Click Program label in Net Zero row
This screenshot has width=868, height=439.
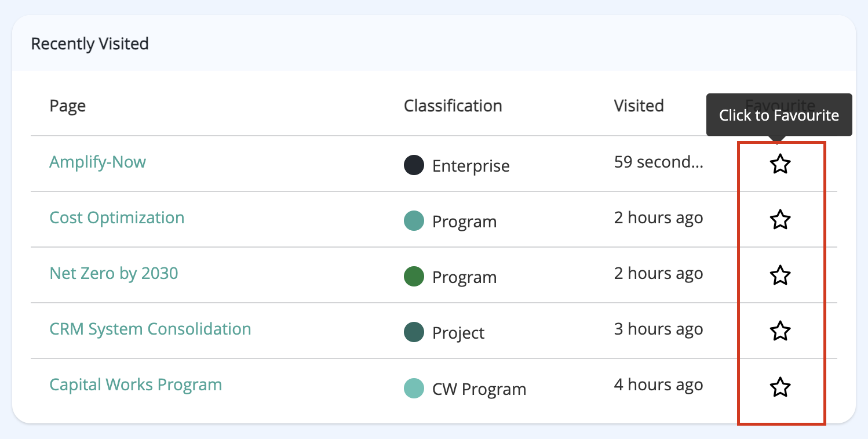pos(465,277)
